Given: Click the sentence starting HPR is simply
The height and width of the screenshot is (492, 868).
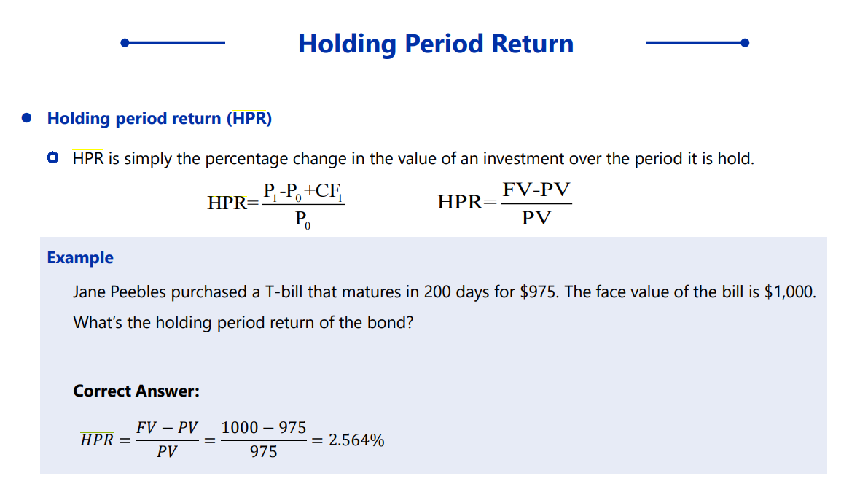Looking at the screenshot, I should pos(413,158).
